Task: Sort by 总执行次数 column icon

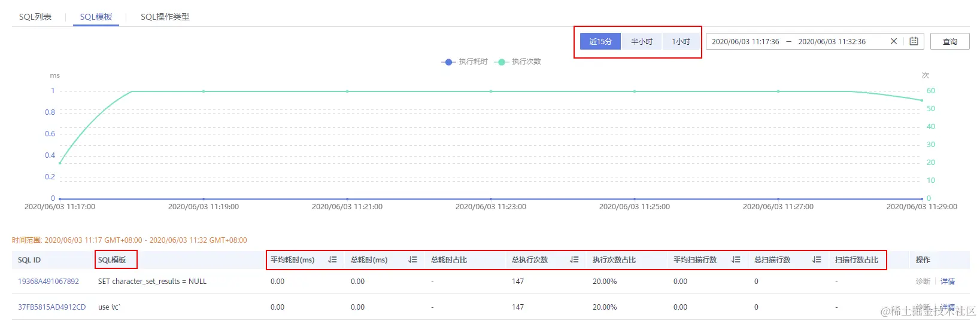Action: (575, 259)
